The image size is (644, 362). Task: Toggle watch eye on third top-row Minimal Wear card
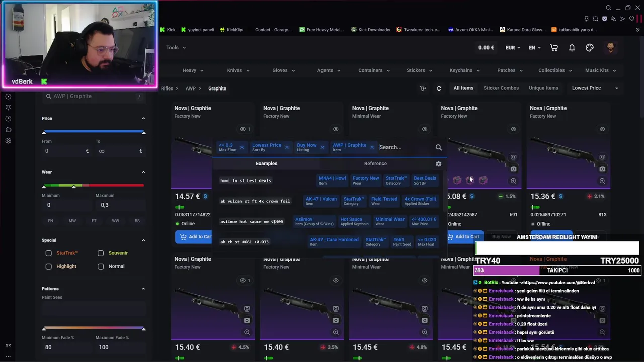click(x=424, y=129)
